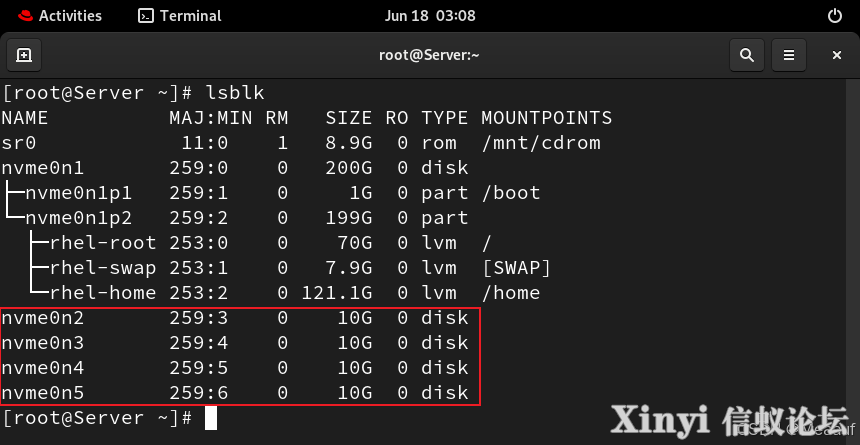This screenshot has width=860, height=445.
Task: Click the [SWAP] mountpoint text
Action: 516,268
